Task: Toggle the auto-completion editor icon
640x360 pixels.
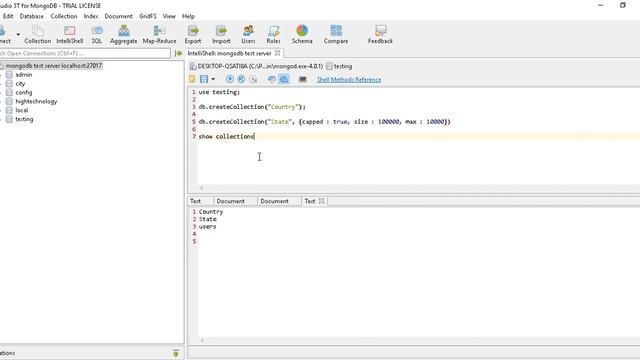Action: (x=272, y=79)
